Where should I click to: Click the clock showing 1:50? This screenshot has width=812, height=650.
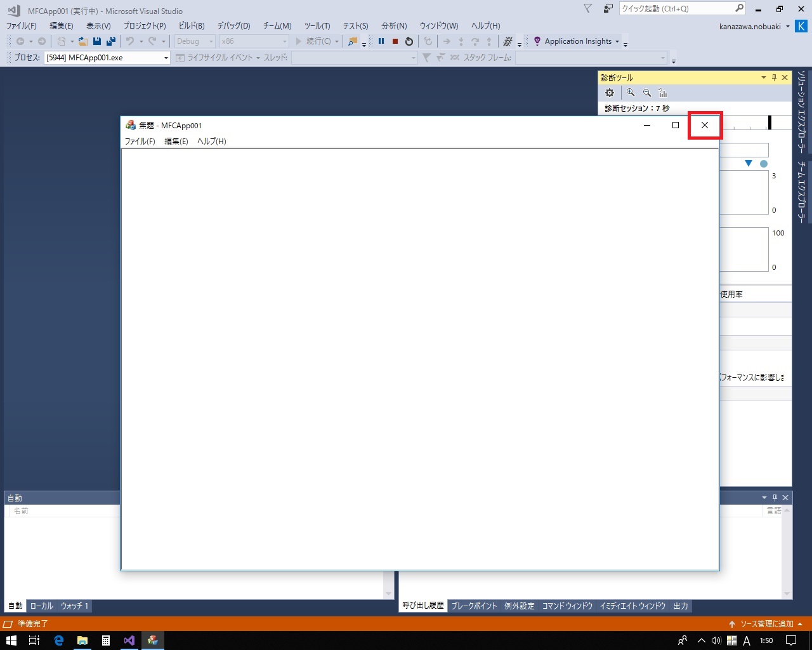tap(766, 640)
